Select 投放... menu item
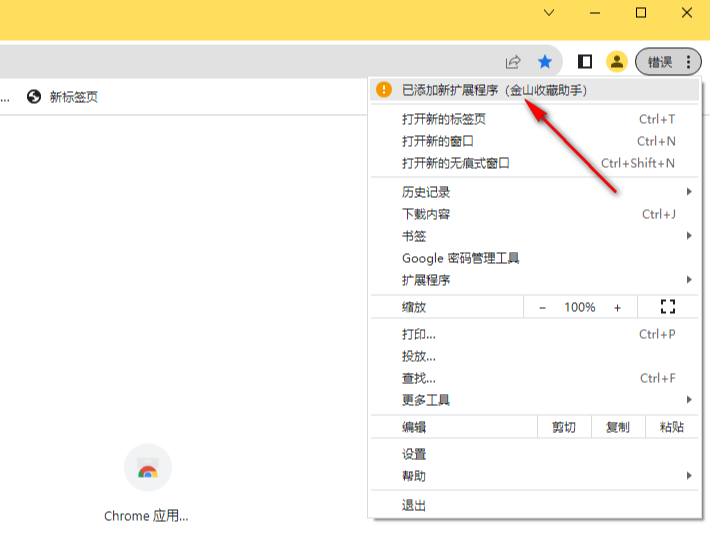 pyautogui.click(x=534, y=356)
